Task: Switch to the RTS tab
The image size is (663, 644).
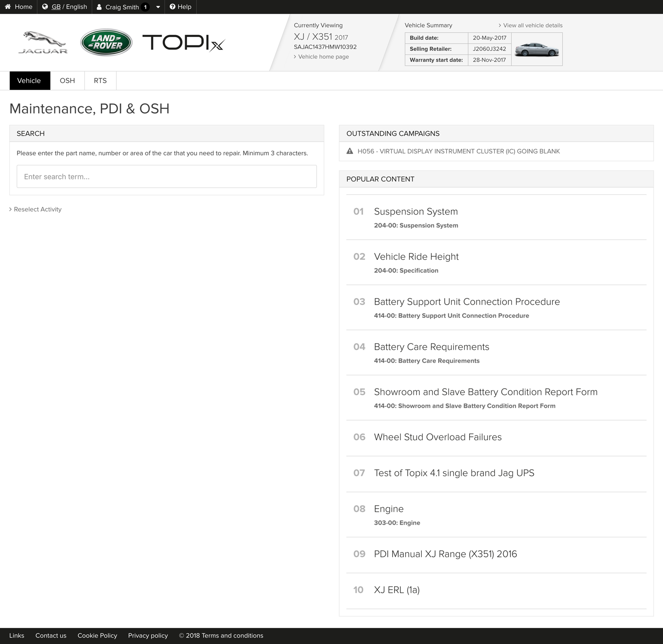Action: coord(100,81)
